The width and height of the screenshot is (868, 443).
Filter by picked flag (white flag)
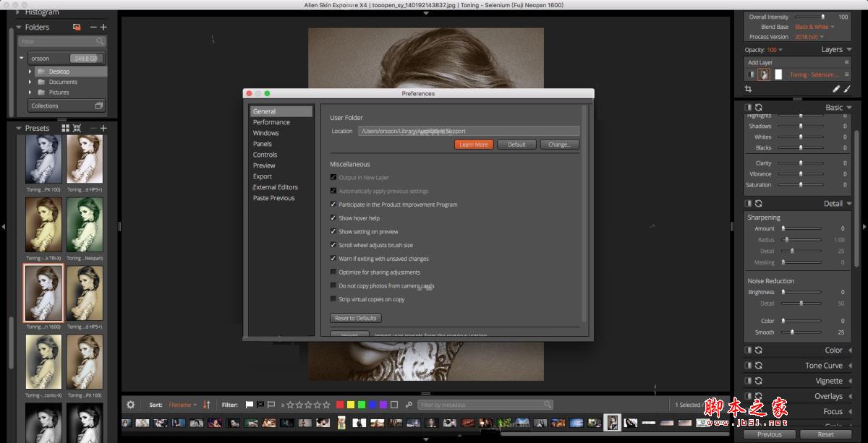[x=250, y=405]
